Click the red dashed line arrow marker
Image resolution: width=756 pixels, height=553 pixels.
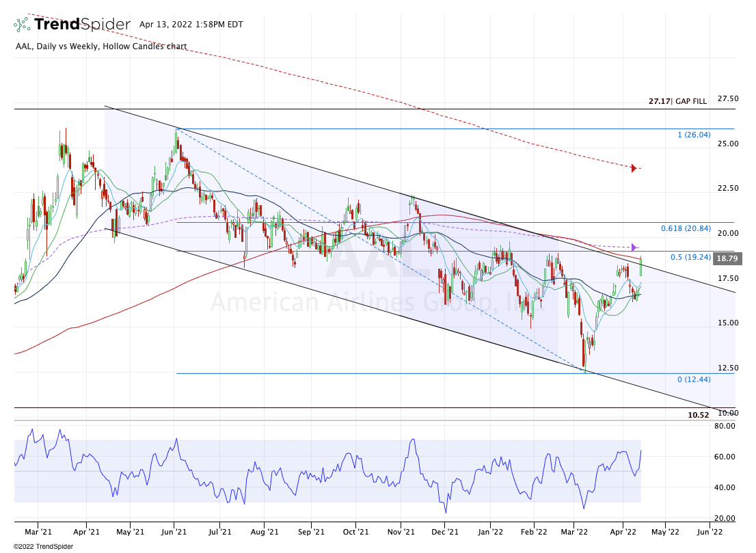point(634,168)
